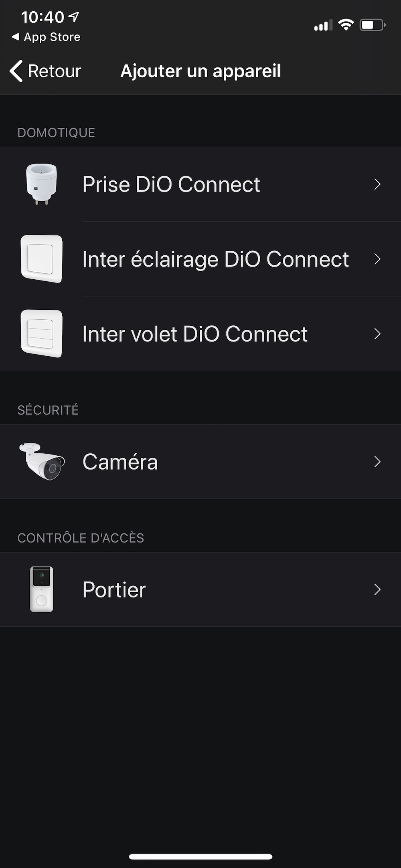Pick the Portier access control option
This screenshot has width=401, height=868.
tap(114, 589)
